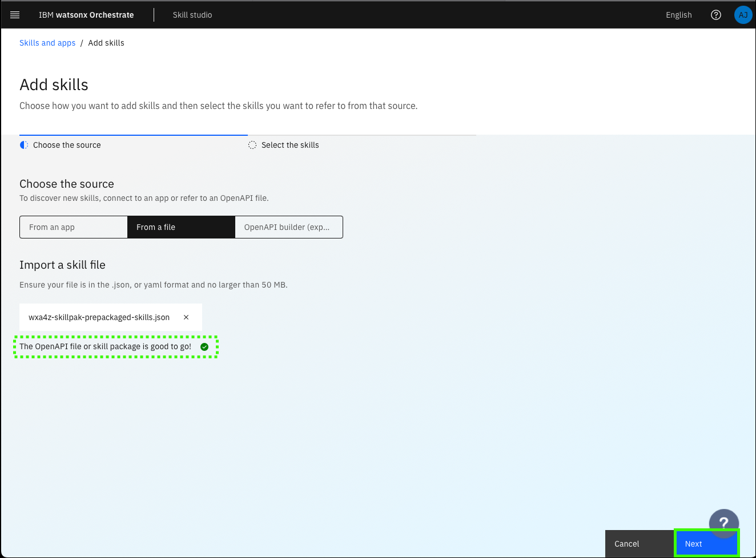
Task: Open the floating help bubble button
Action: pyautogui.click(x=723, y=522)
